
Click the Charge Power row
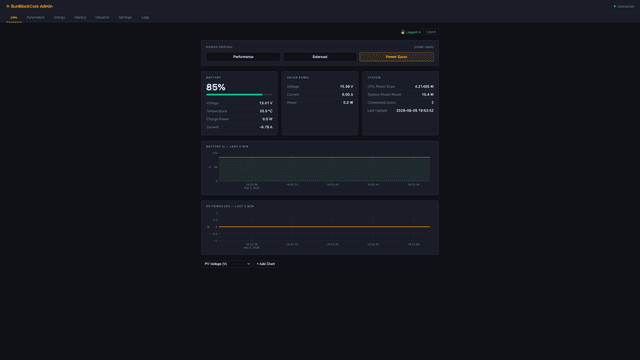[239, 119]
